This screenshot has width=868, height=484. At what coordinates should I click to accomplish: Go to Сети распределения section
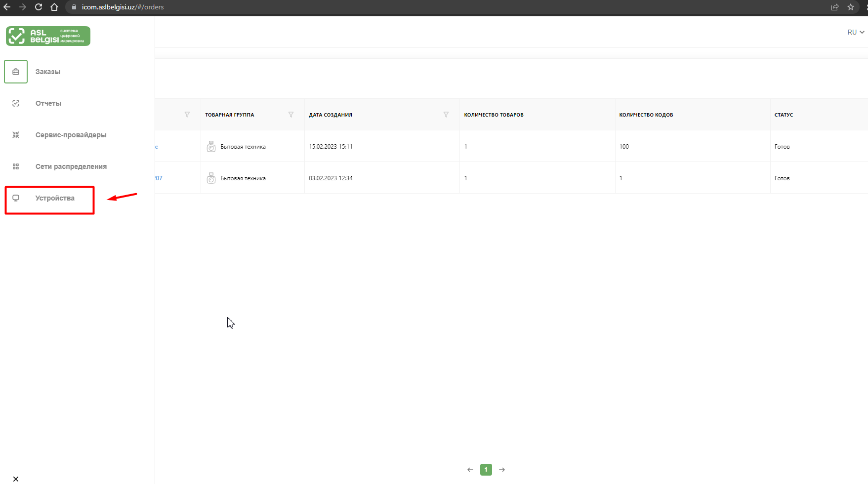(x=71, y=166)
